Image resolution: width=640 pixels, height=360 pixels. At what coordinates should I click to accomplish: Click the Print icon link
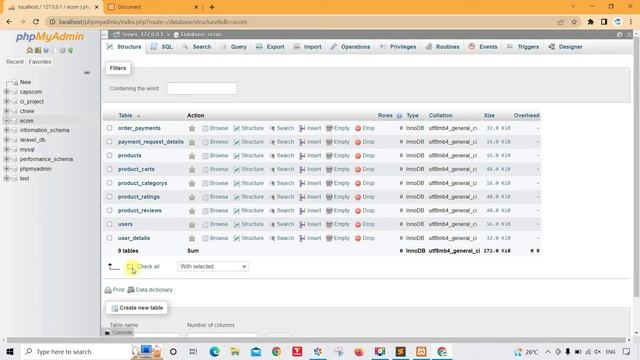pos(114,290)
